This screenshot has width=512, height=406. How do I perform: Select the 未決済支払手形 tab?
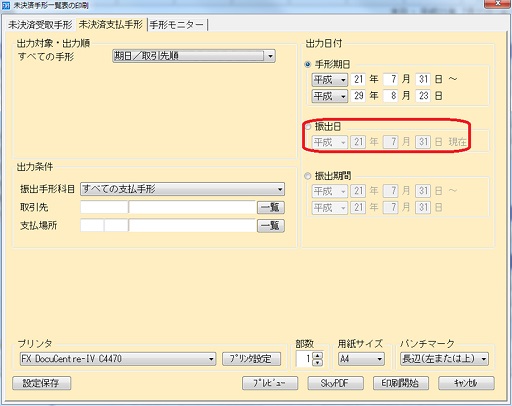tap(111, 24)
